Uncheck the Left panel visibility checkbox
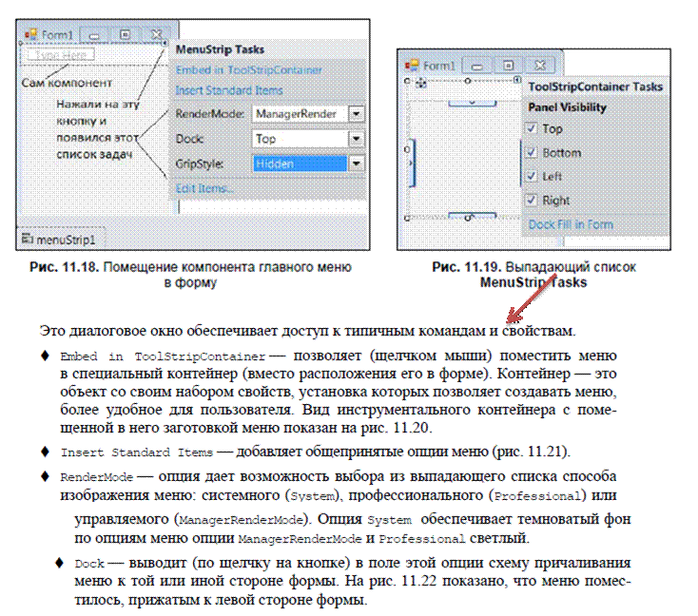The width and height of the screenshot is (698, 616). pyautogui.click(x=532, y=176)
